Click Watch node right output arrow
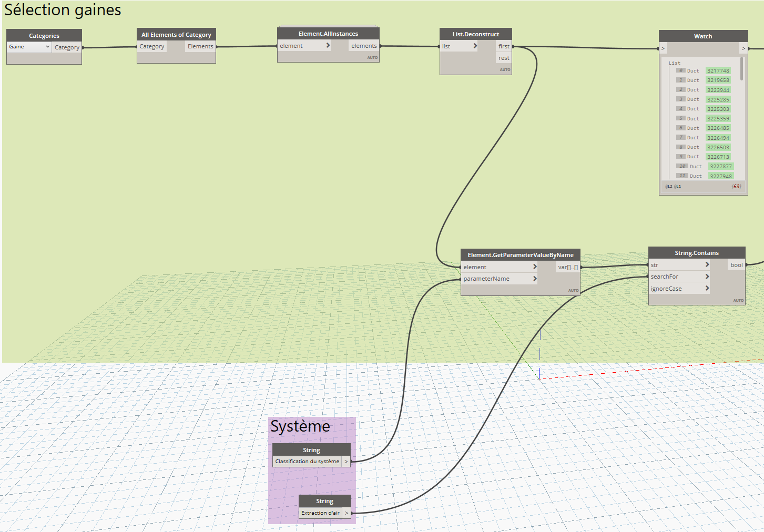 tap(743, 48)
